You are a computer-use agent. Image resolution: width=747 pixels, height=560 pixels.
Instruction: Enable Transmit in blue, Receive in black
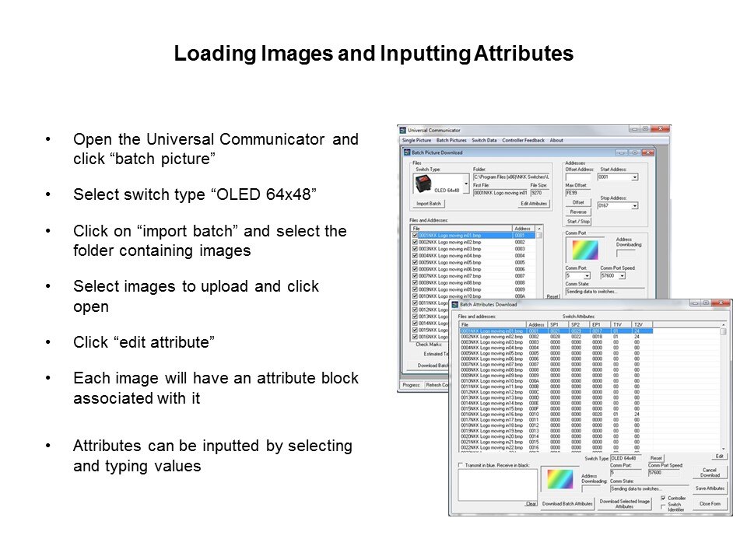(x=461, y=465)
